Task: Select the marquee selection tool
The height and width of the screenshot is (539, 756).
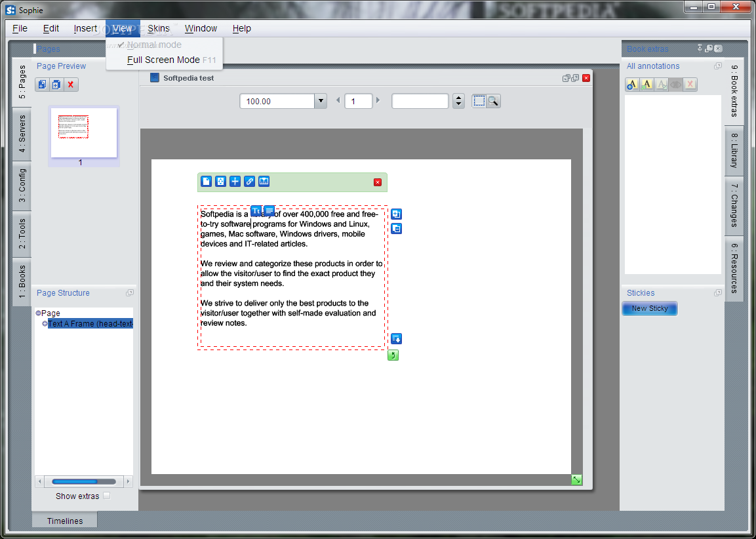Action: tap(479, 101)
